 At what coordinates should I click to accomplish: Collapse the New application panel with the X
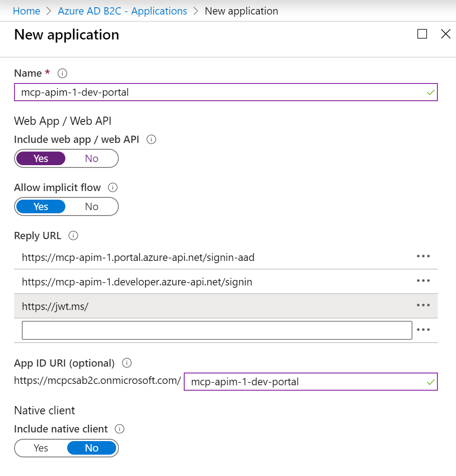coord(445,34)
